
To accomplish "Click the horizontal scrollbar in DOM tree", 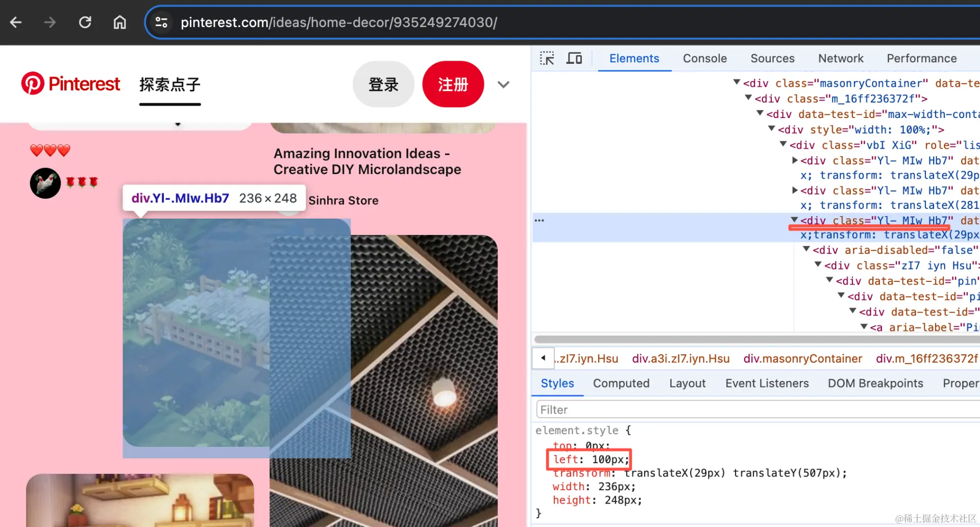I will click(756, 339).
